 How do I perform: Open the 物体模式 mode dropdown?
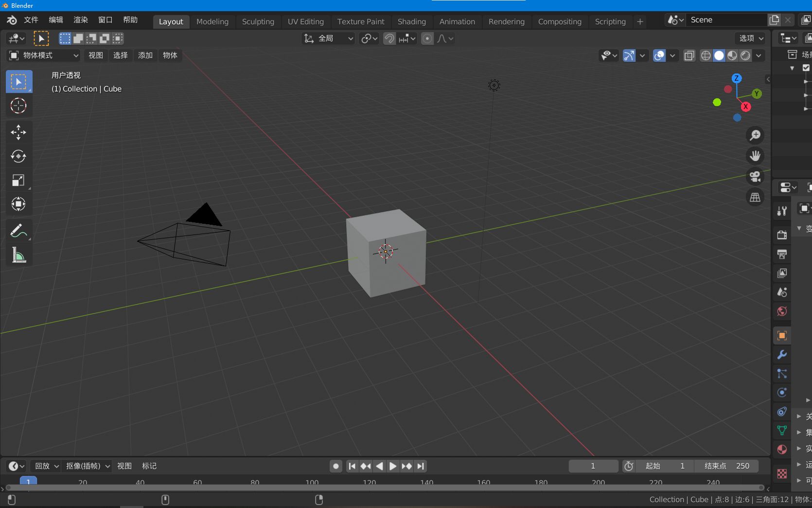[43, 55]
